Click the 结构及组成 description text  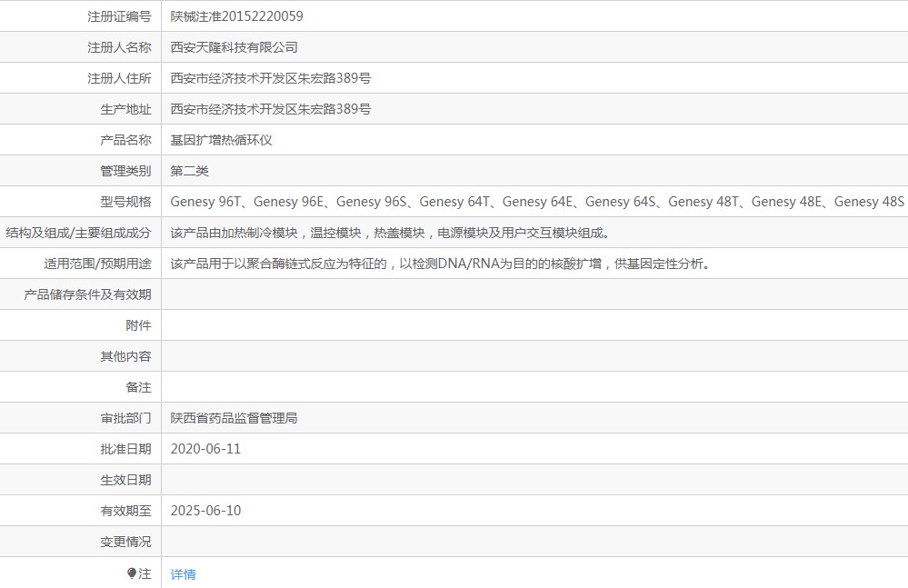390,233
